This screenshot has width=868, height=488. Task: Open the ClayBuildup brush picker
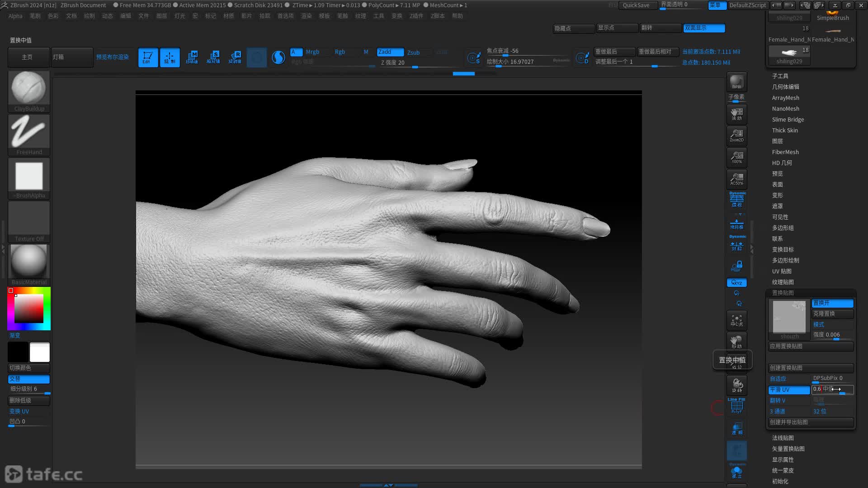coord(29,92)
